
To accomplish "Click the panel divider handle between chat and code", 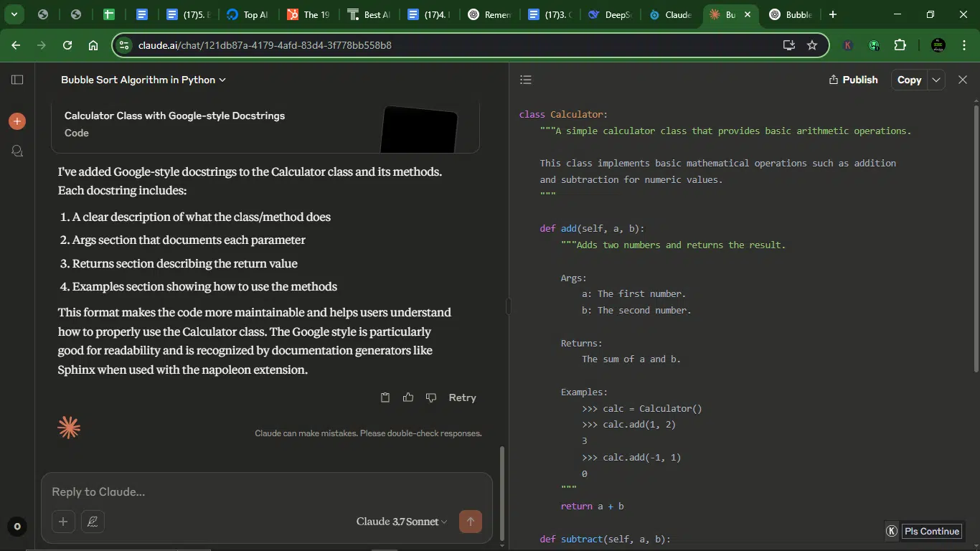I will click(x=508, y=306).
